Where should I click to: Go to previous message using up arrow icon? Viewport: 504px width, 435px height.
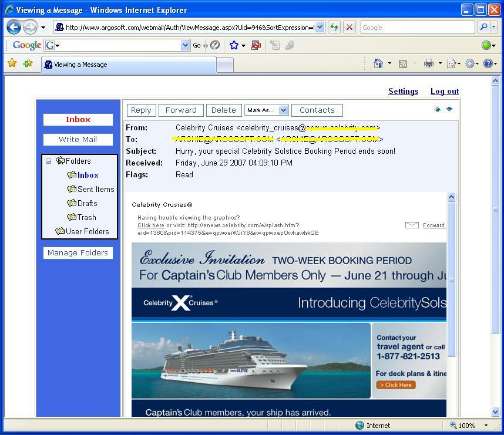438,109
